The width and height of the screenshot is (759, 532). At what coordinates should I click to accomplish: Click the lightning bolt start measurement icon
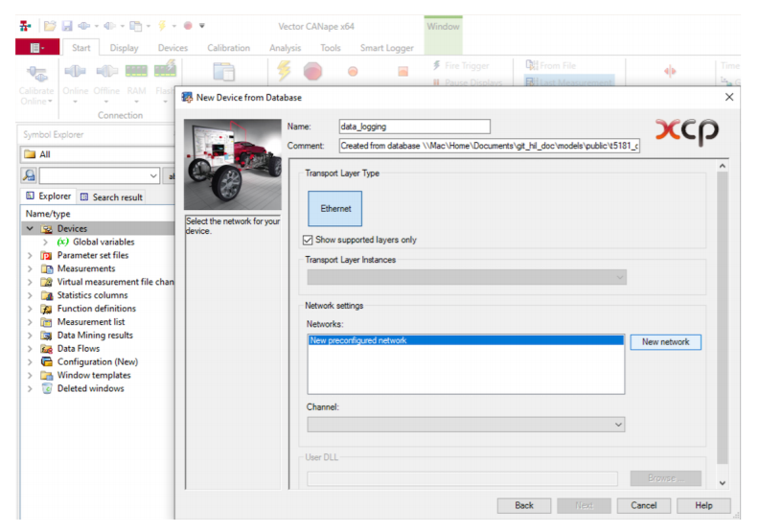click(x=284, y=72)
